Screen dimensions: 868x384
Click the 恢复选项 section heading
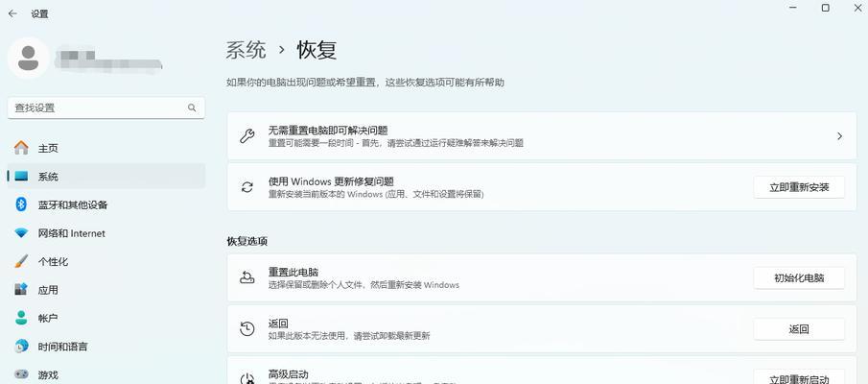pyautogui.click(x=246, y=242)
